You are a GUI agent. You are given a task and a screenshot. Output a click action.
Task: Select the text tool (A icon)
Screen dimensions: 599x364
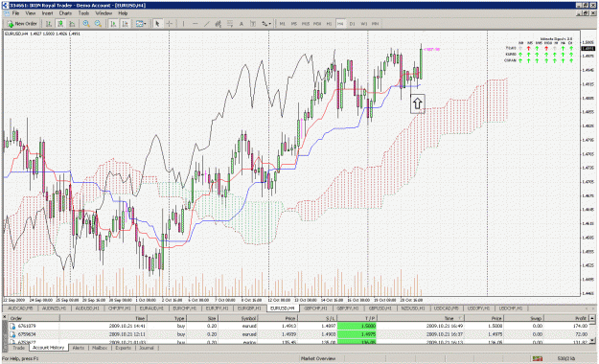click(x=242, y=24)
